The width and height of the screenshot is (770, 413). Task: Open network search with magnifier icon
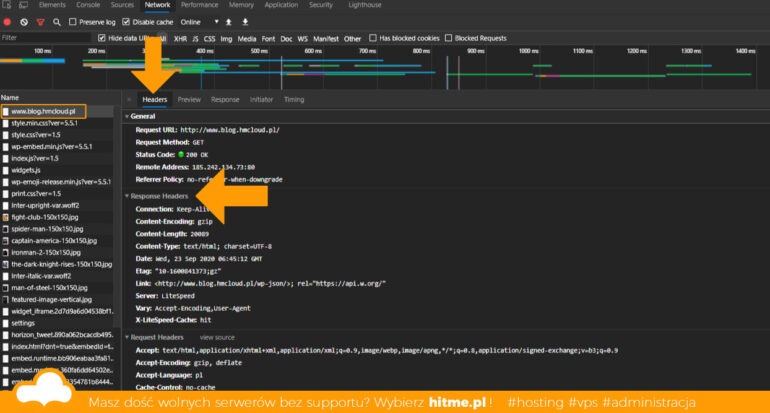coord(57,22)
